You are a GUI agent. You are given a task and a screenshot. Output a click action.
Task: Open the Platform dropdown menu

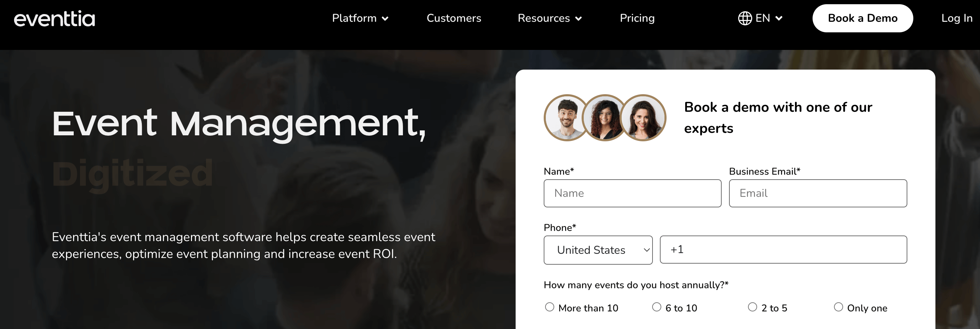pyautogui.click(x=354, y=18)
